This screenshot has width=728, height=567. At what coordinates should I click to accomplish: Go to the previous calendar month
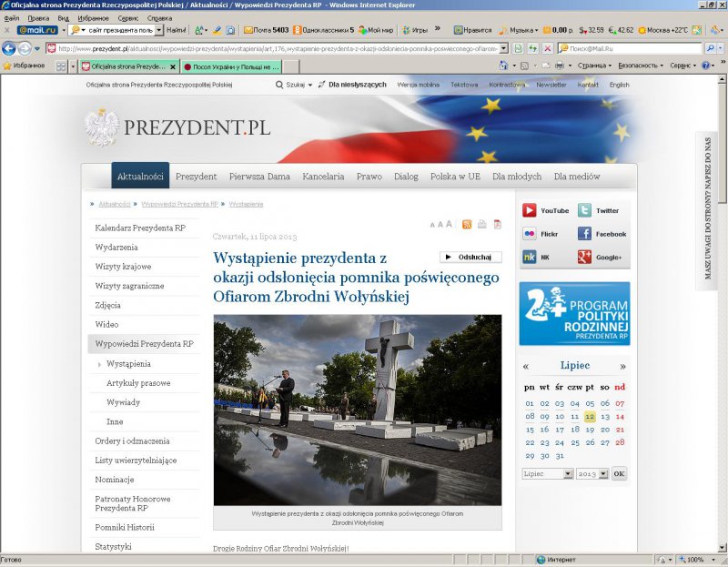point(526,367)
